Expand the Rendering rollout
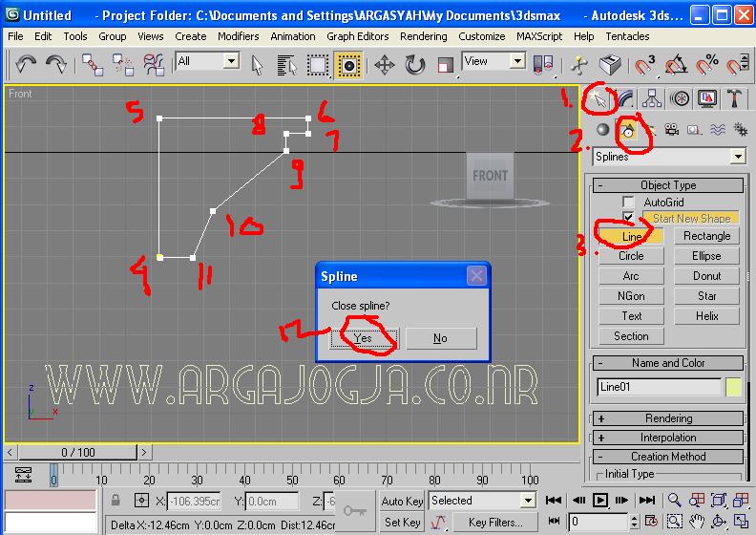The height and width of the screenshot is (535, 756). pos(668,418)
